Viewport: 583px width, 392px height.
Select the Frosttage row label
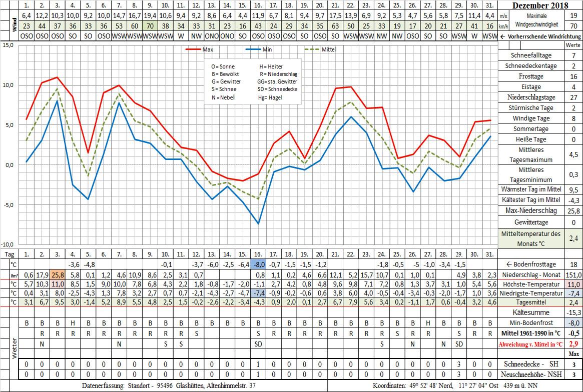[x=530, y=76]
